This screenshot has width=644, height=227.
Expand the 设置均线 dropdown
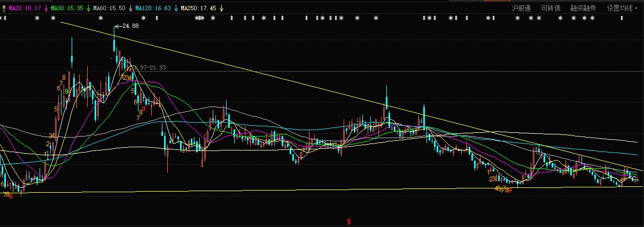tap(623, 8)
